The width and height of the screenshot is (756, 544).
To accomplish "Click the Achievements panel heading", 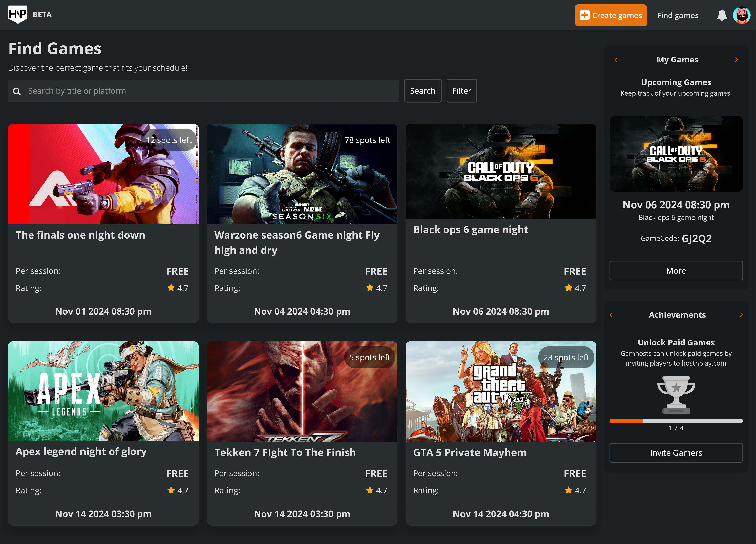I will 677,315.
